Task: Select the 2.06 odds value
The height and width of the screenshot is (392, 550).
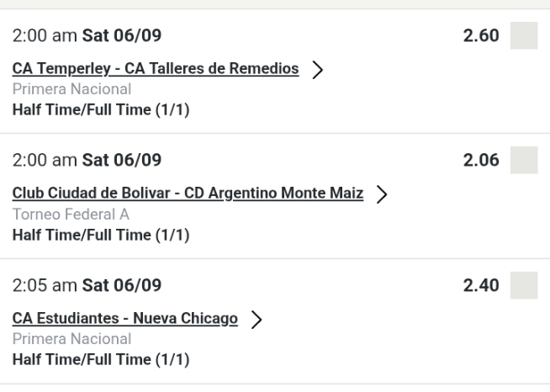Action: click(482, 160)
